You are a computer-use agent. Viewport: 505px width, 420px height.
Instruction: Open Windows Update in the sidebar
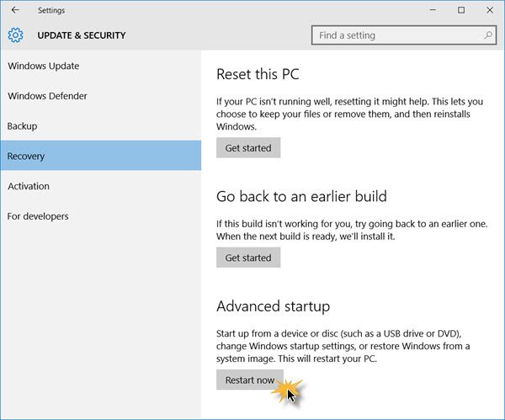click(43, 66)
